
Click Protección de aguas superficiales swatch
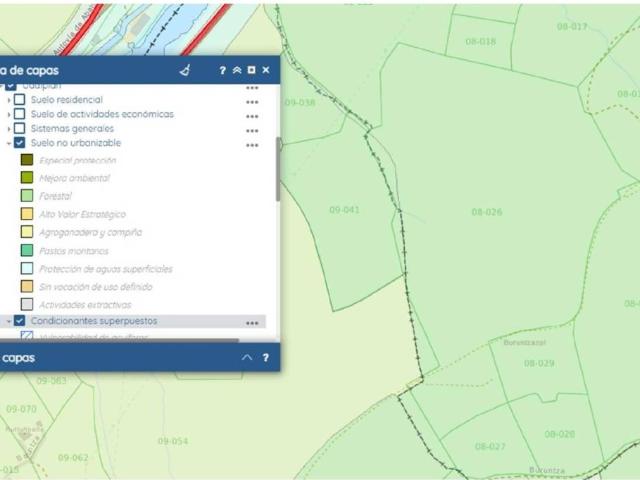27,268
